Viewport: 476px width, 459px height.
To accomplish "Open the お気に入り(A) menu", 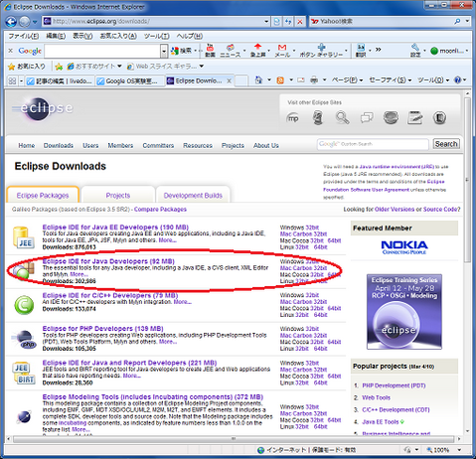I will pos(118,36).
